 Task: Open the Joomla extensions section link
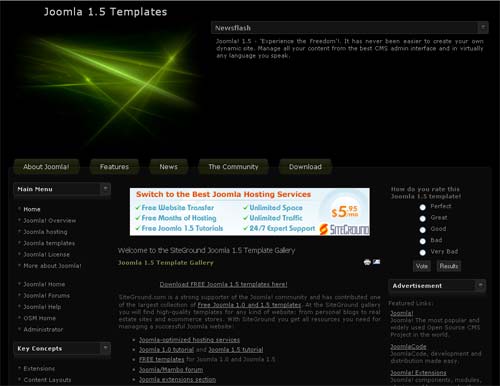point(177,380)
